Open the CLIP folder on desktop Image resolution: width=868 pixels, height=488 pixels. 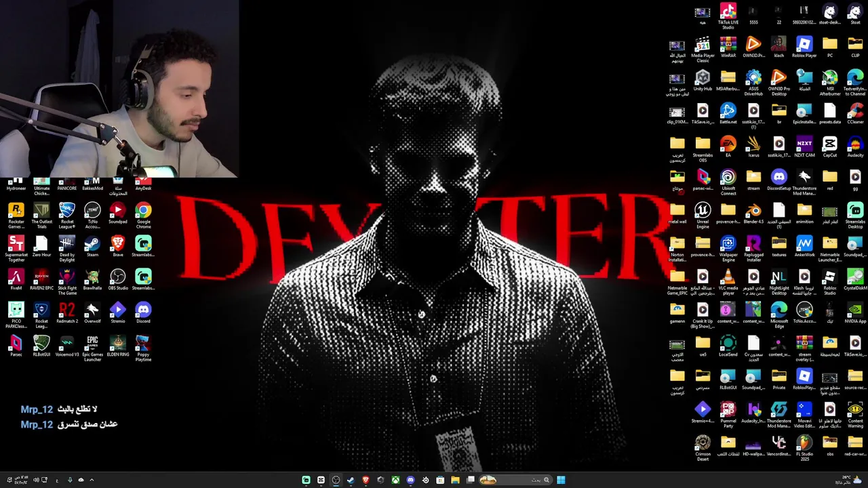pos(855,47)
